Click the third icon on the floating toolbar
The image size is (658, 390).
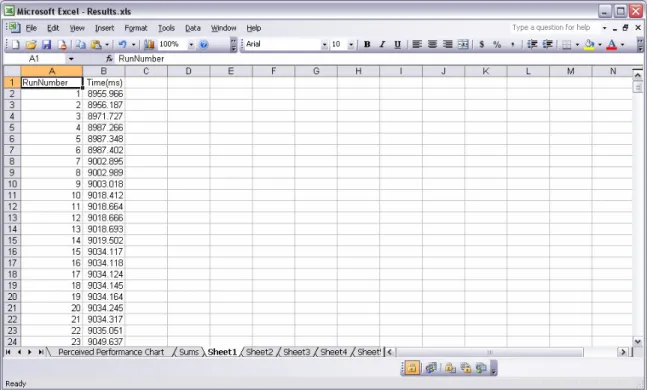point(450,368)
